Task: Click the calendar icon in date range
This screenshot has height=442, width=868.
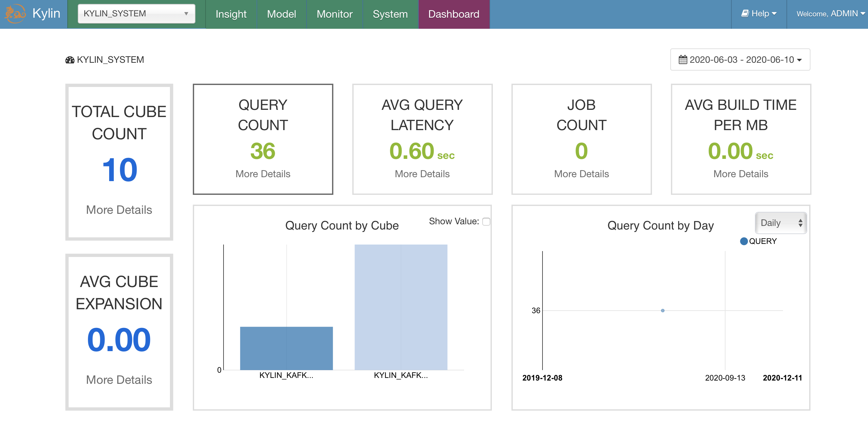Action: tap(682, 60)
